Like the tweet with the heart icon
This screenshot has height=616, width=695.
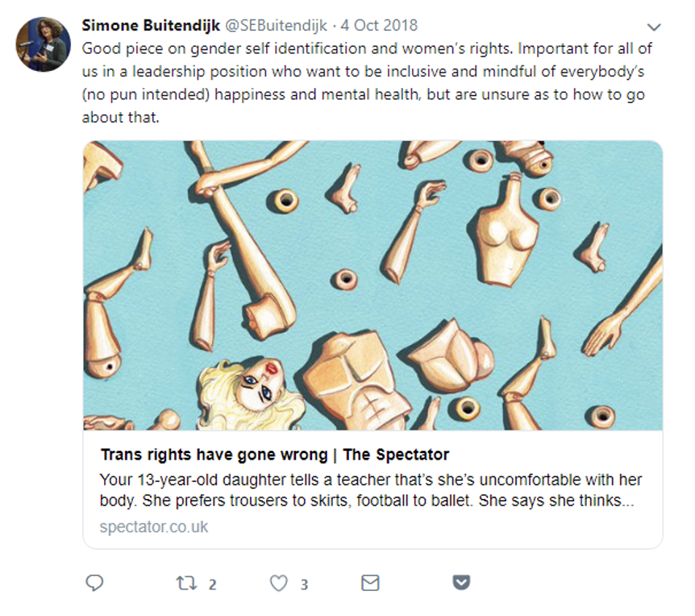tap(278, 583)
